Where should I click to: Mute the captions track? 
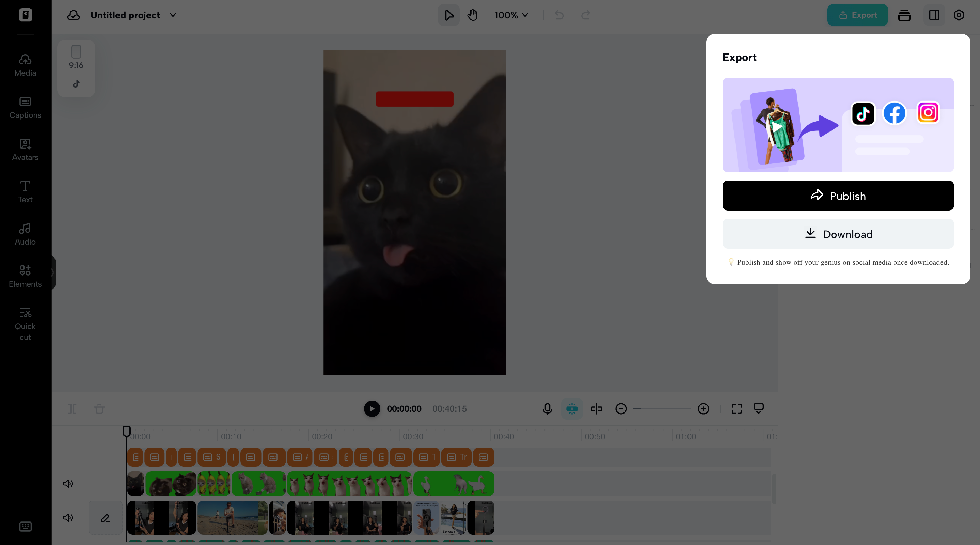68,483
